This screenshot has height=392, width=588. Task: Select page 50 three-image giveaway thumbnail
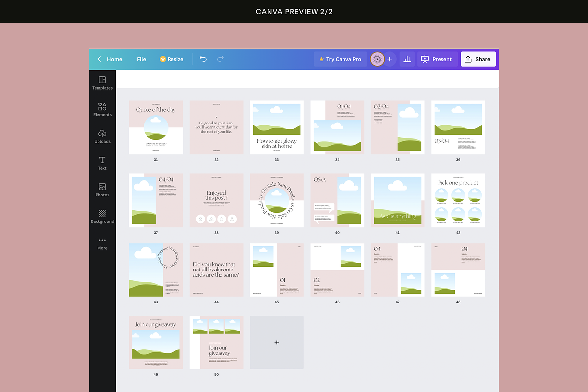pos(217,343)
